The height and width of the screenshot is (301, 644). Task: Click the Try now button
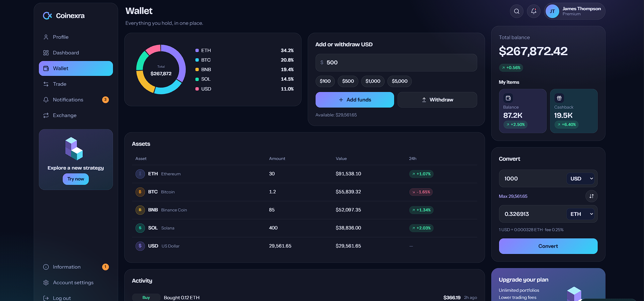point(76,179)
